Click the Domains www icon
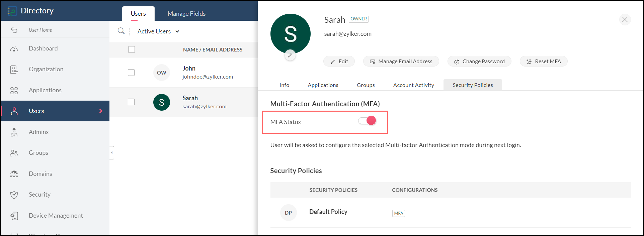This screenshot has width=644, height=236. [14, 174]
